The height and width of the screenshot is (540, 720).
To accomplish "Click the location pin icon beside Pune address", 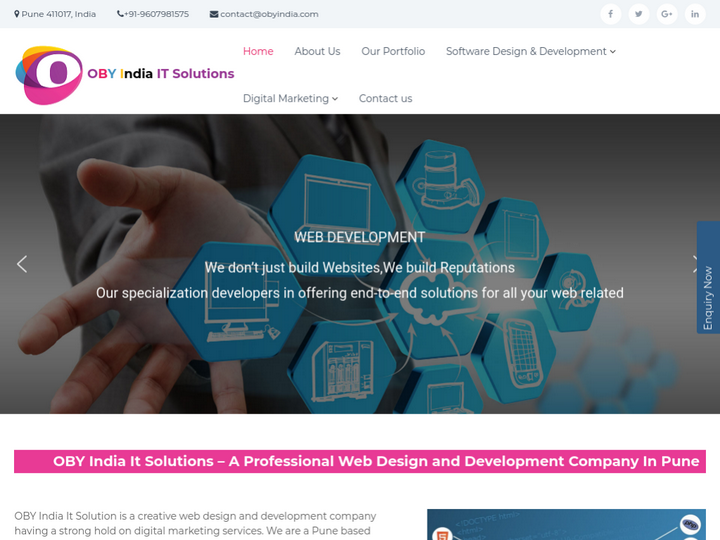I will (17, 14).
